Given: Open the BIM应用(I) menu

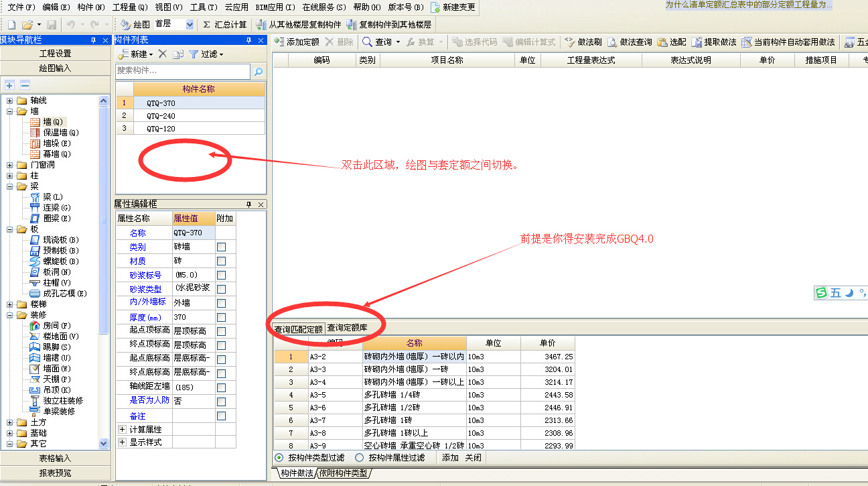Looking at the screenshot, I should tap(275, 7).
